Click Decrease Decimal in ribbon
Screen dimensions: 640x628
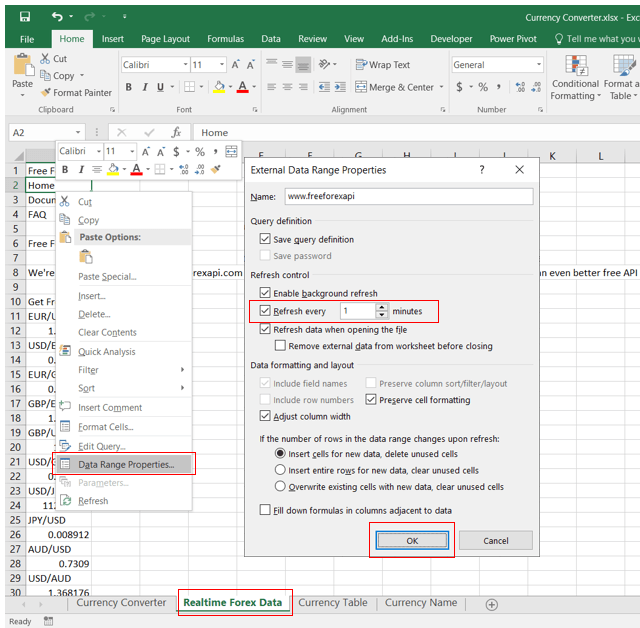click(x=536, y=87)
